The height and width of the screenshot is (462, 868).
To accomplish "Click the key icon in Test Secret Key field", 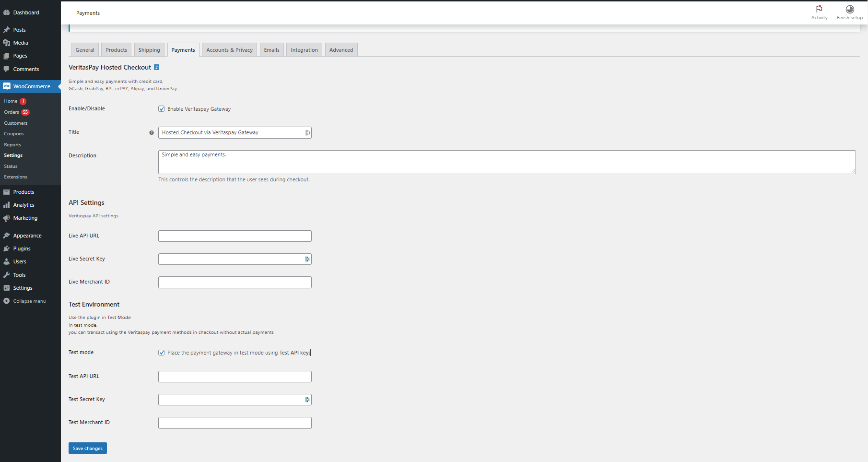I will [307, 400].
